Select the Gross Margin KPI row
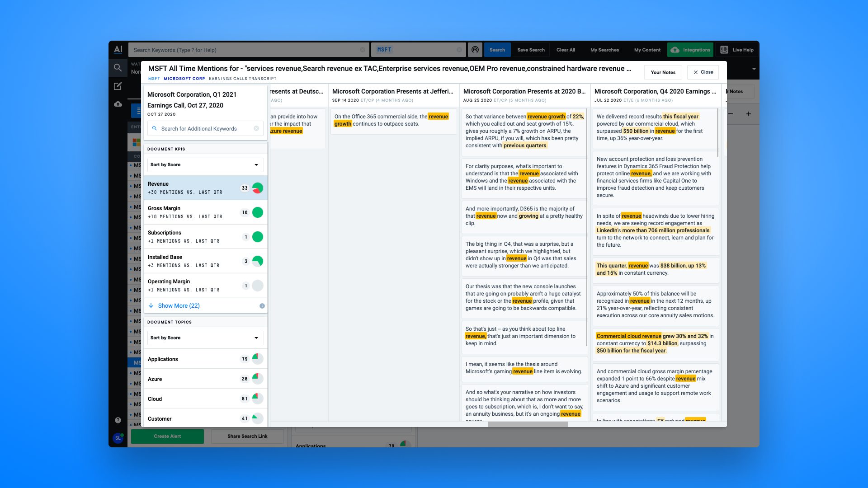Image resolution: width=868 pixels, height=488 pixels. click(x=194, y=212)
